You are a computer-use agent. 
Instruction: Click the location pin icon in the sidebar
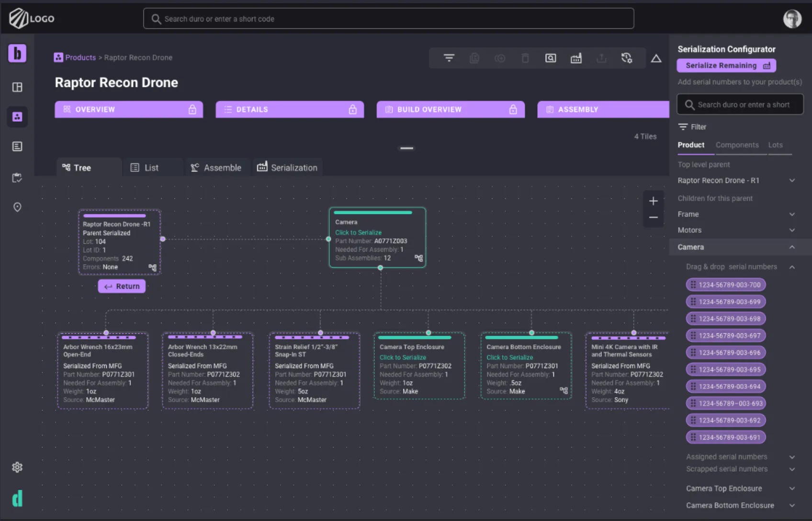coord(17,207)
